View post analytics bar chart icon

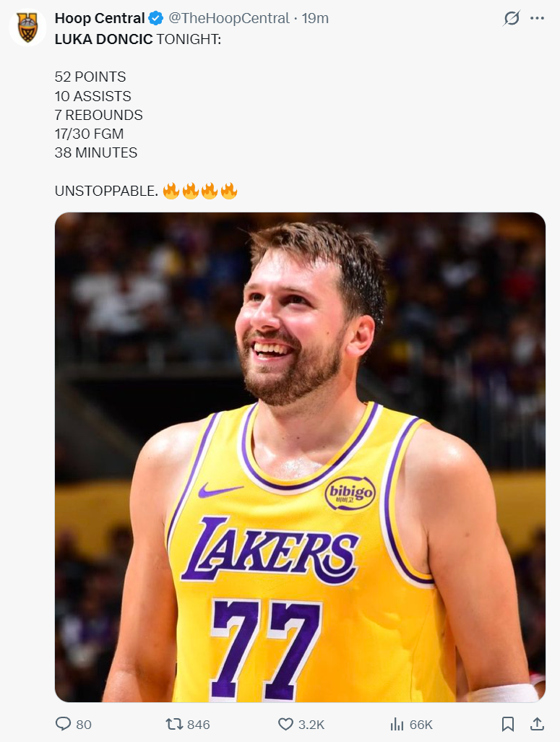tap(397, 724)
